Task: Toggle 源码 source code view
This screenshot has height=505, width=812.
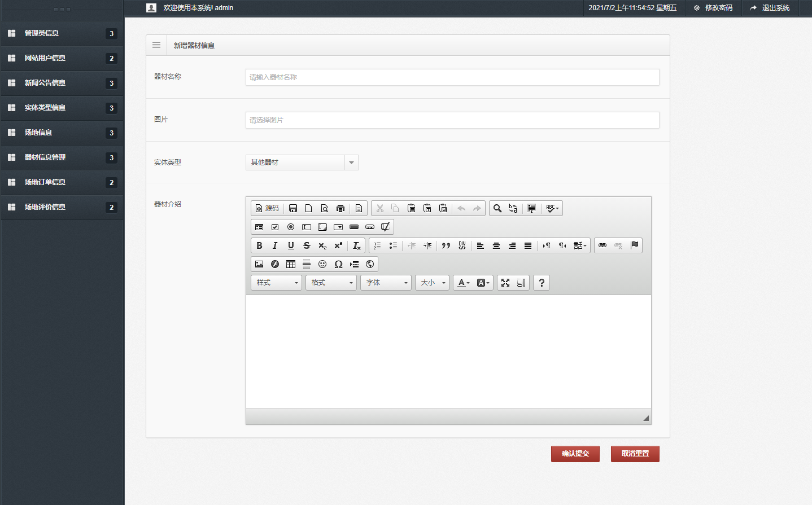Action: [267, 208]
